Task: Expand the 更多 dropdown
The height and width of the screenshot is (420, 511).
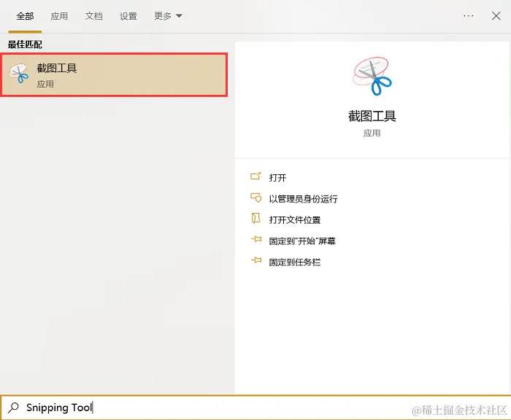Action: coord(168,16)
